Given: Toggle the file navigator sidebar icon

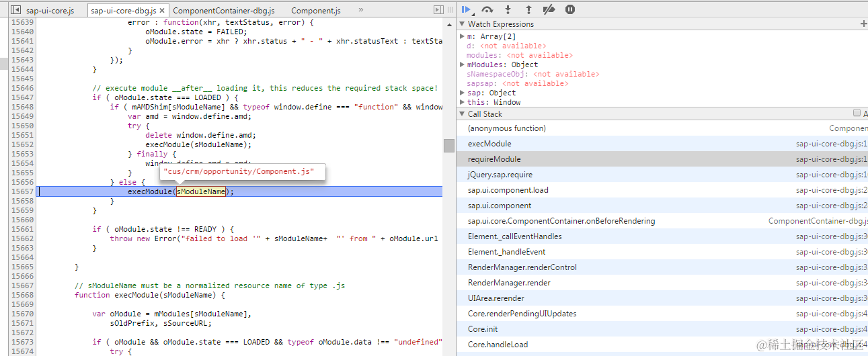Looking at the screenshot, I should pyautogui.click(x=15, y=10).
